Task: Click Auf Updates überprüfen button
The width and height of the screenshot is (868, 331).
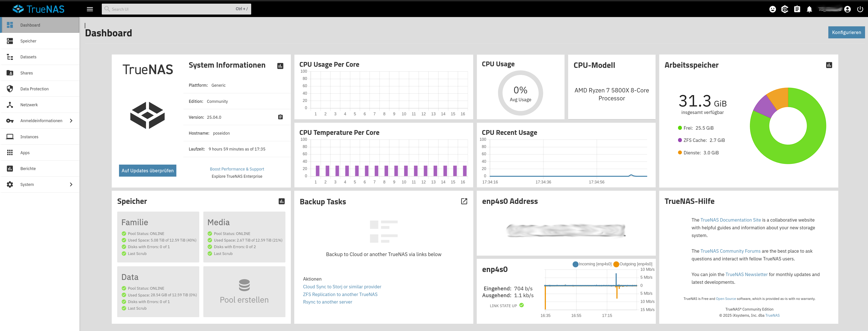Action: [x=148, y=171]
